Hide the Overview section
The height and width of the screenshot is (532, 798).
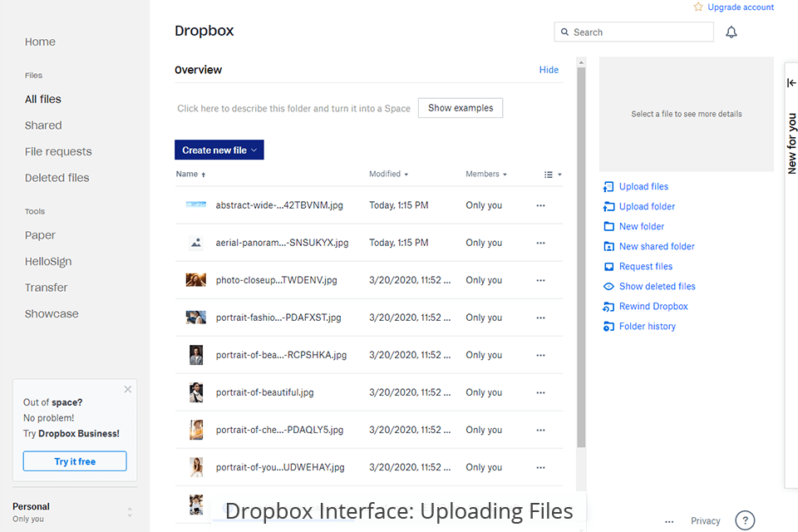(549, 70)
